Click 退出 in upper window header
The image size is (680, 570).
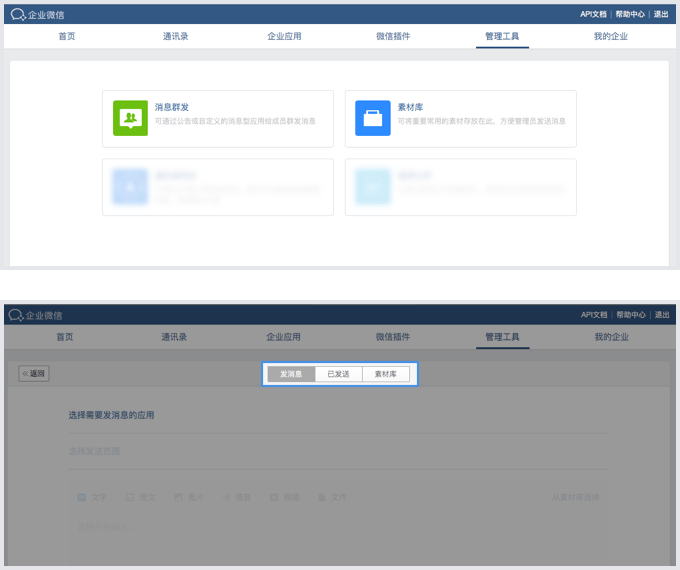pos(661,14)
